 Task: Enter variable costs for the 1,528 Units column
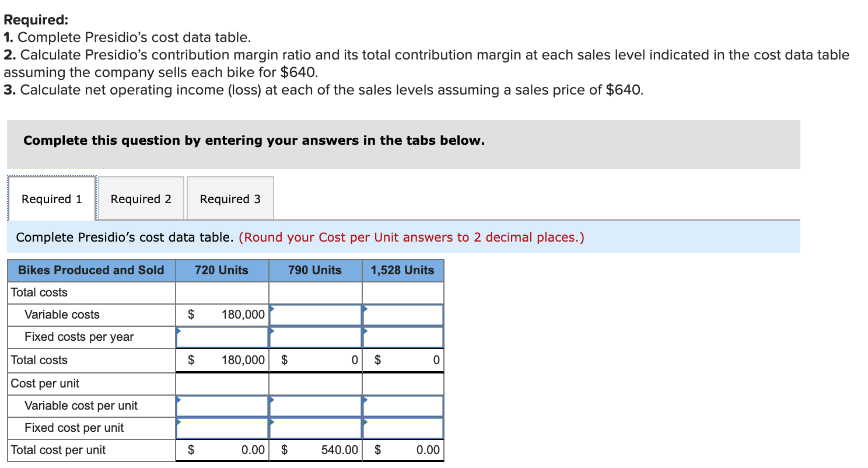click(x=402, y=314)
